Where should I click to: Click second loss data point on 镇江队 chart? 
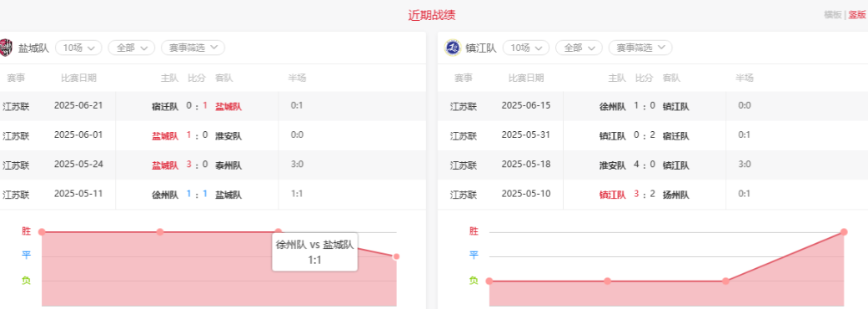click(x=607, y=281)
